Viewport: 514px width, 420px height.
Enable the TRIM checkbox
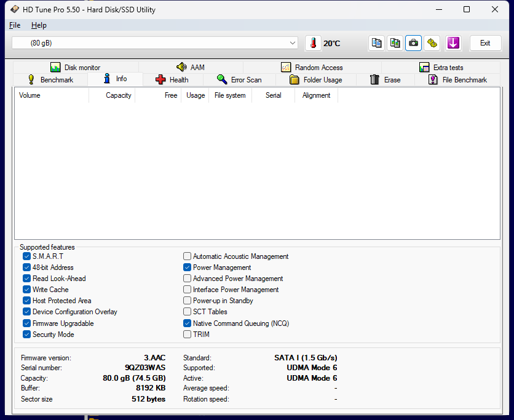tap(187, 335)
